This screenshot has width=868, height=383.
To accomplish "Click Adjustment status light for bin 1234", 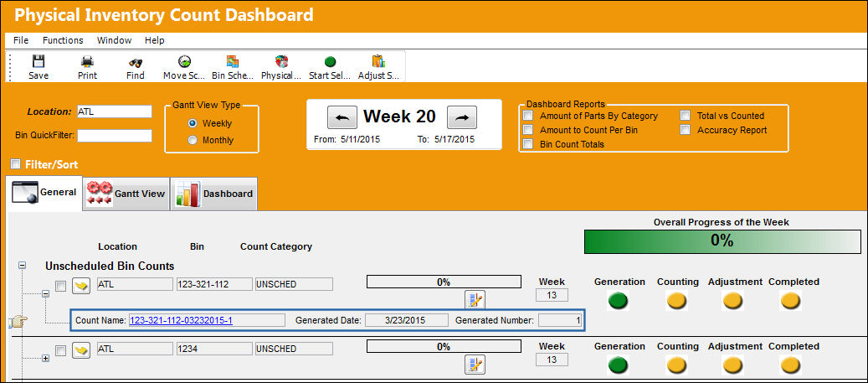I will [x=733, y=365].
